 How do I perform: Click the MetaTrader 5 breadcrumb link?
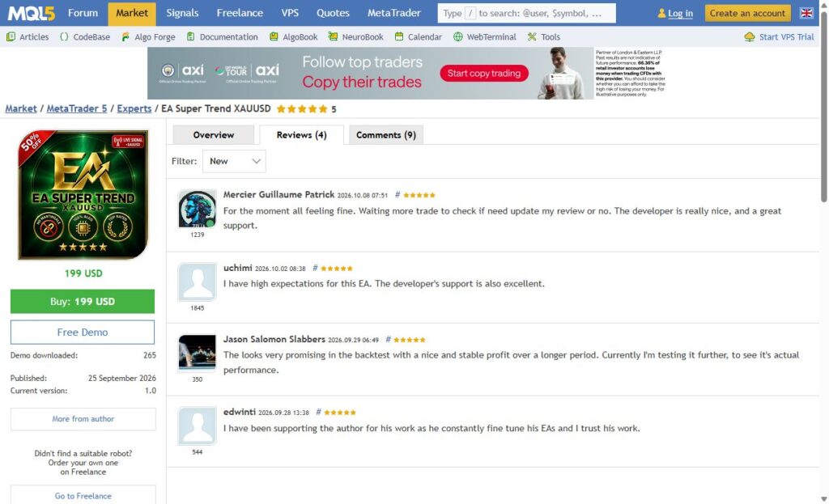coord(77,108)
